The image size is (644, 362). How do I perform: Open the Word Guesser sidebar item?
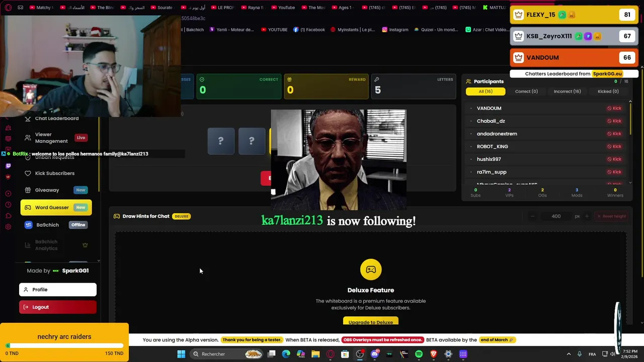click(56, 207)
